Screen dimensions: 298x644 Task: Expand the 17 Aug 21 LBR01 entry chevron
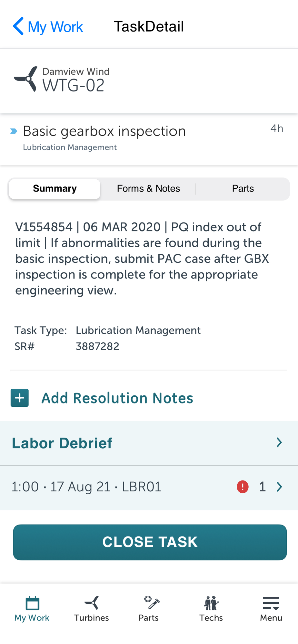pos(279,487)
